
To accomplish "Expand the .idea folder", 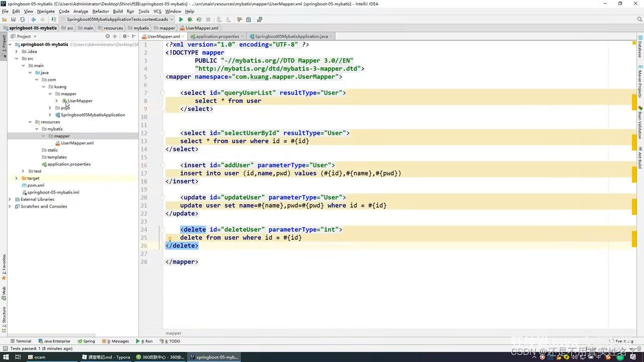I will coord(16,51).
